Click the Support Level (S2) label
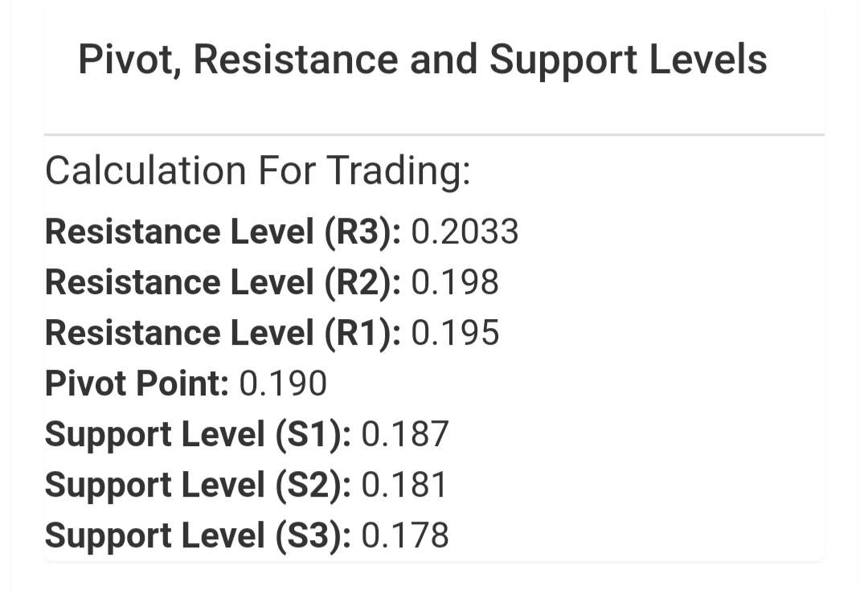Viewport: 868px width, 590px height. [198, 486]
